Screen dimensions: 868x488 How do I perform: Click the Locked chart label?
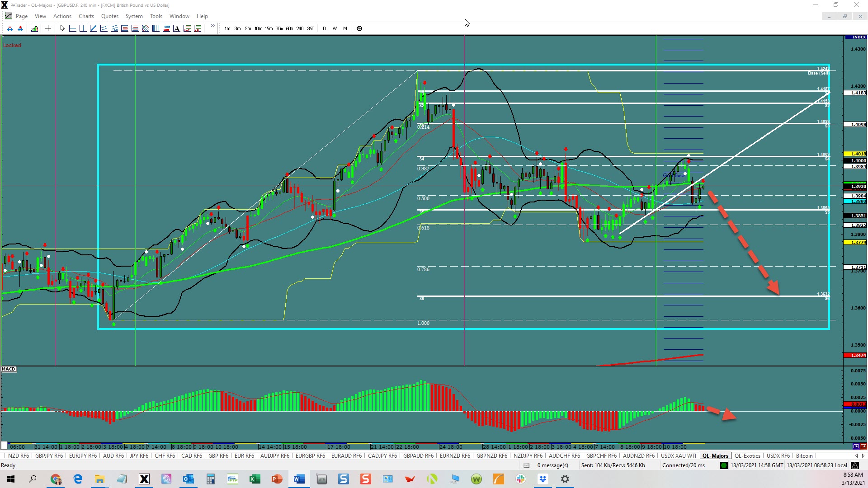click(x=12, y=45)
